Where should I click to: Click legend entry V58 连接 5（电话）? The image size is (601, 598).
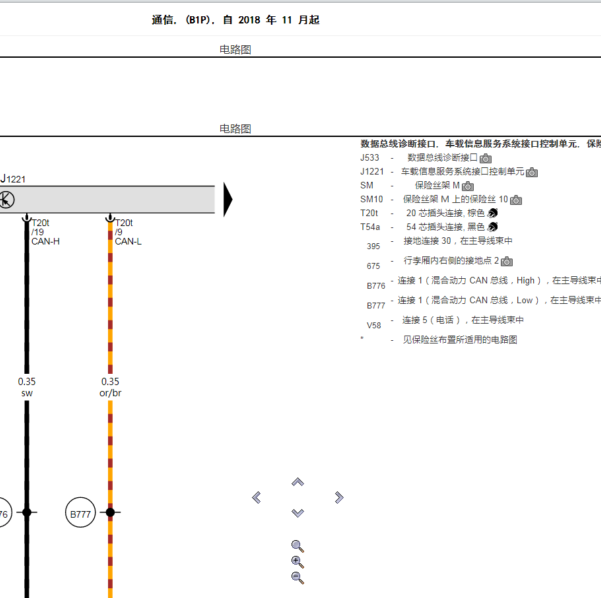coord(445,322)
